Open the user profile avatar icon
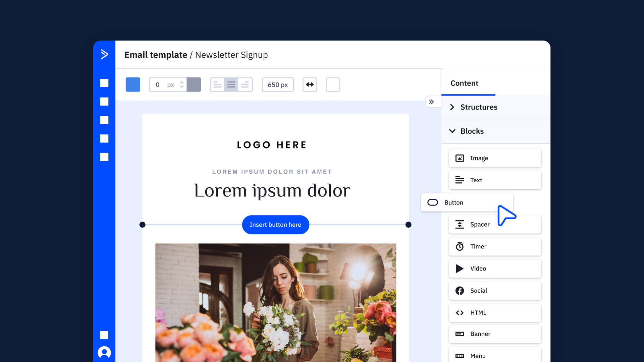 [x=104, y=353]
